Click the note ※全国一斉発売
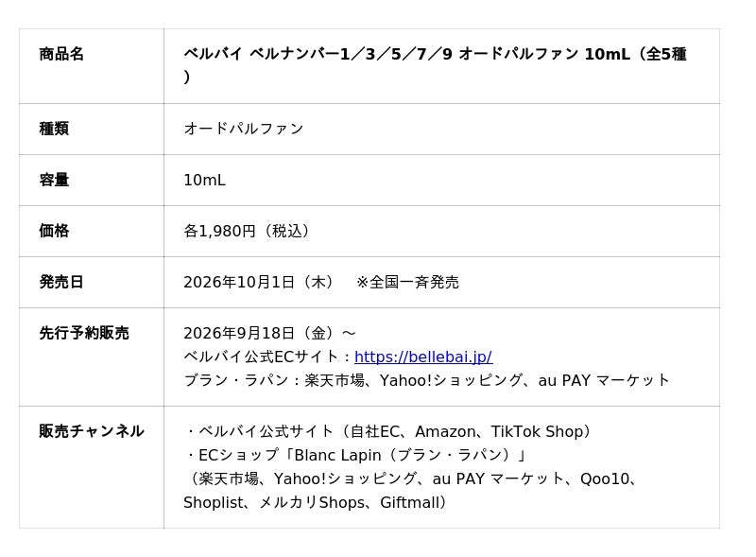756x557 pixels. (x=407, y=282)
